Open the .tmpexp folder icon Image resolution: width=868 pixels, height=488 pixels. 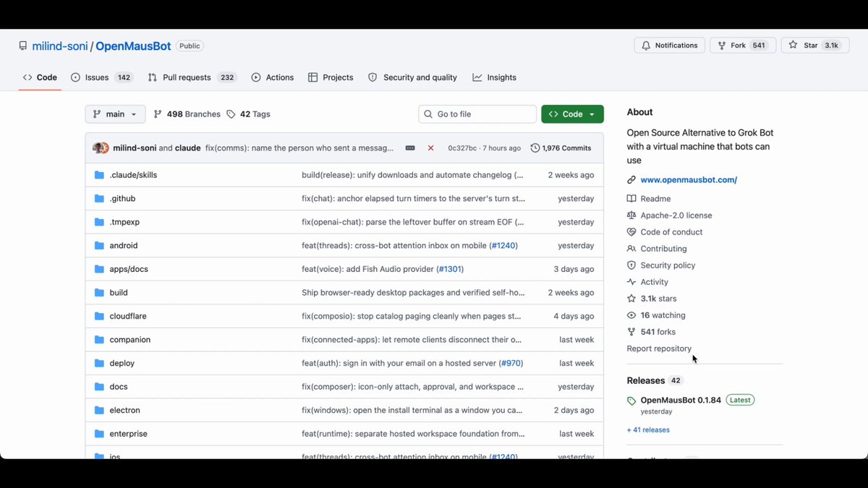coord(99,222)
